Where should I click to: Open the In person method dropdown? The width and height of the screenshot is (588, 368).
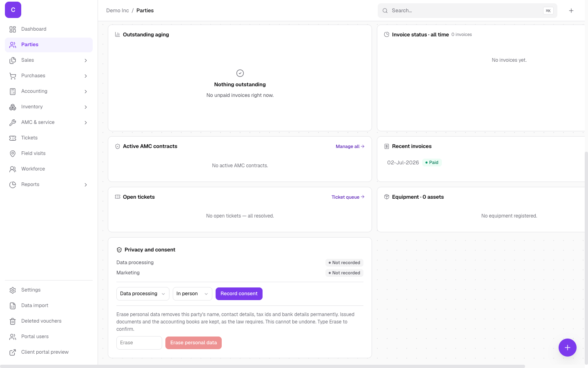[192, 294]
